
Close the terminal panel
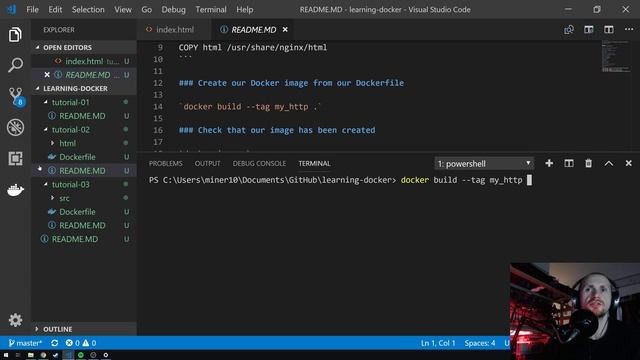[x=629, y=163]
